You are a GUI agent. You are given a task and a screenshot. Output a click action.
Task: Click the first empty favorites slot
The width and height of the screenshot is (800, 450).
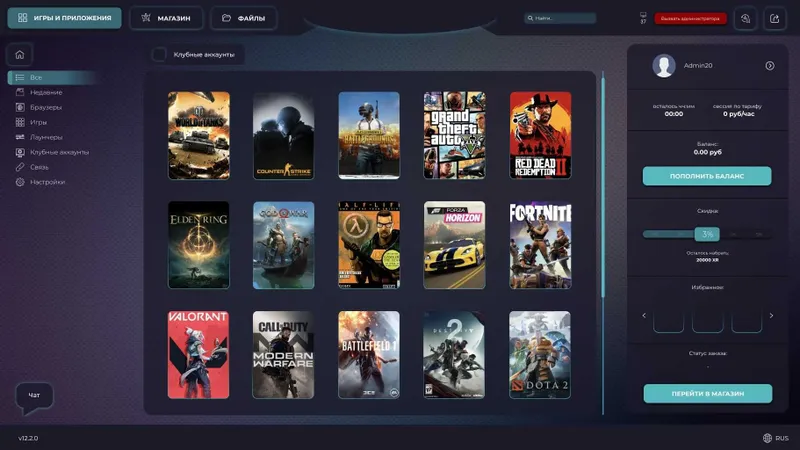668,319
